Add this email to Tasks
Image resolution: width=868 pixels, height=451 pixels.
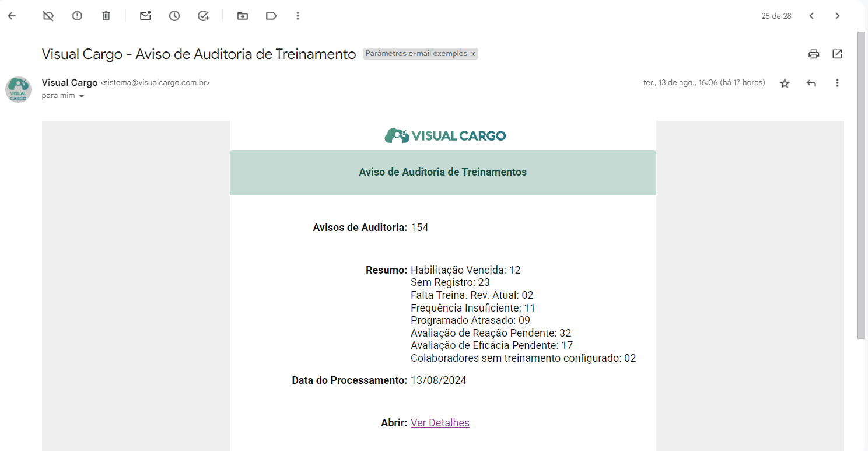pos(204,16)
